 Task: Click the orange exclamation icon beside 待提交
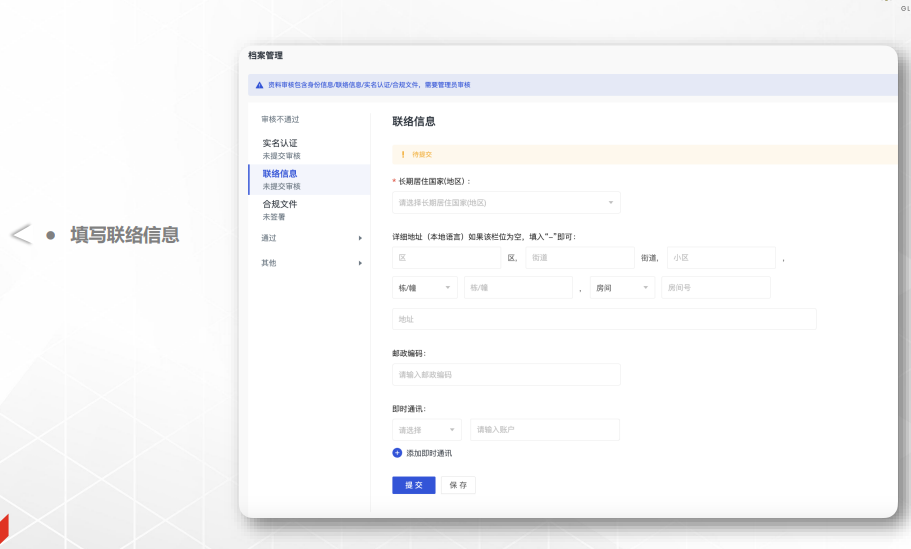(x=403, y=154)
